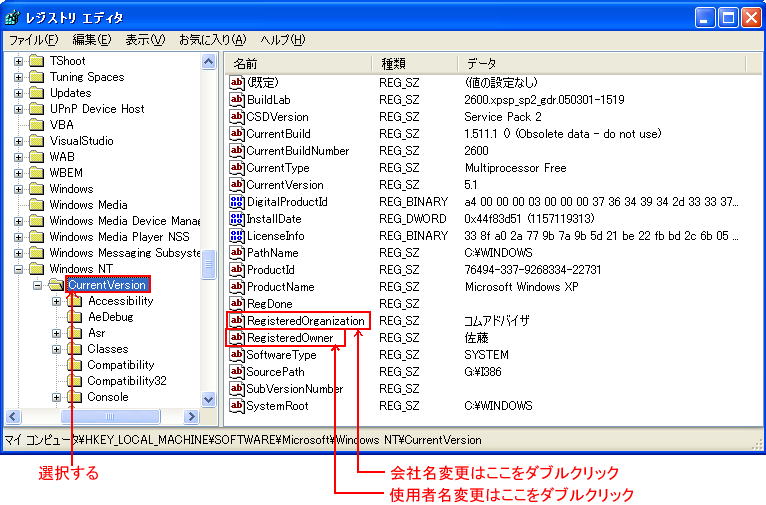Open the ヘルプ(H) menu

(x=283, y=40)
